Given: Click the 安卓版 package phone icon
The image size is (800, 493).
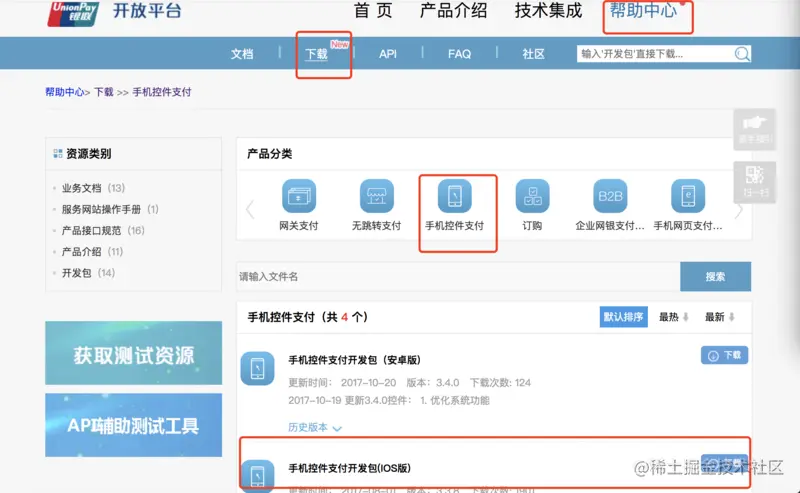Looking at the screenshot, I should coord(258,368).
